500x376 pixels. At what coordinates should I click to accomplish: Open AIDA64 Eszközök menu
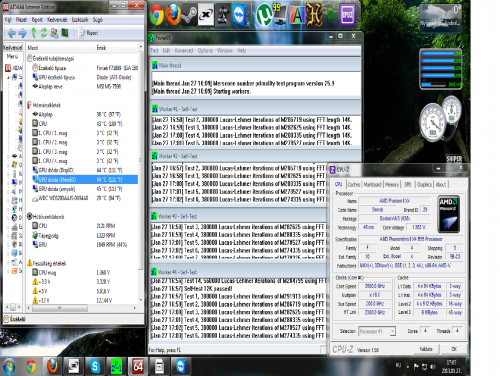coord(80,20)
